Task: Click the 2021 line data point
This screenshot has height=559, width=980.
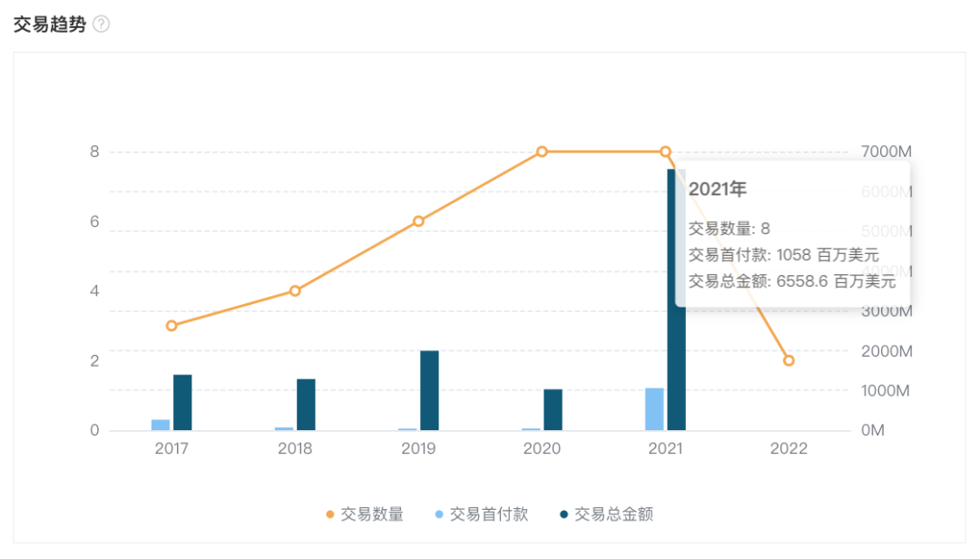Action: coord(665,152)
